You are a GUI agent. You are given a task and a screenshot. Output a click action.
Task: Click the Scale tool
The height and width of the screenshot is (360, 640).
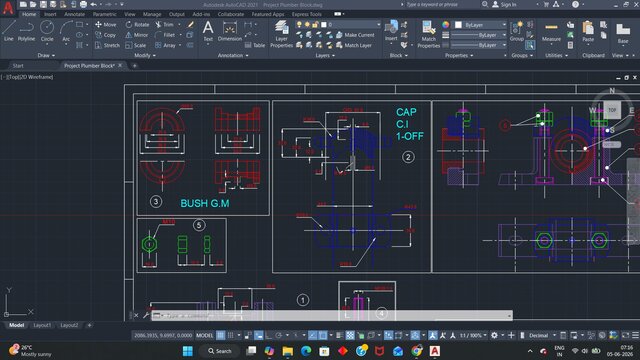pos(136,45)
